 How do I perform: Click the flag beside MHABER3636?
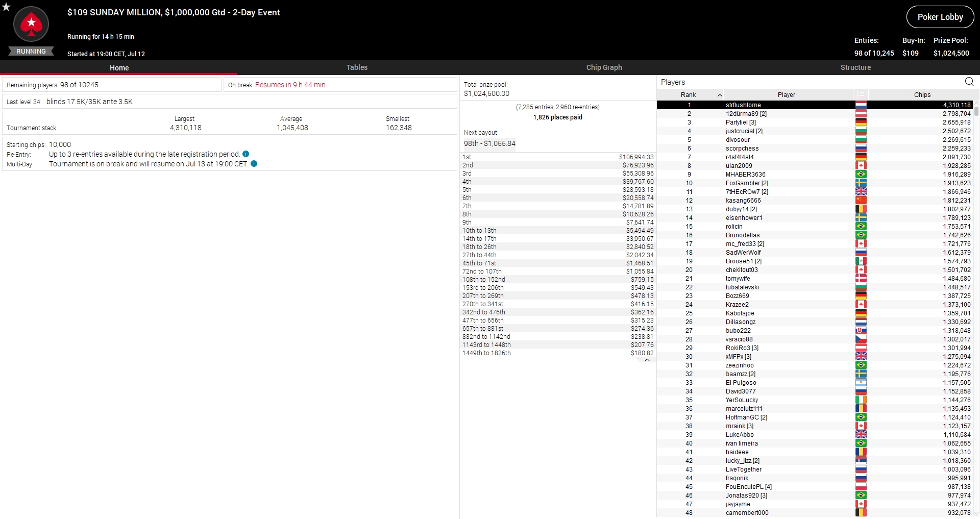tap(861, 174)
